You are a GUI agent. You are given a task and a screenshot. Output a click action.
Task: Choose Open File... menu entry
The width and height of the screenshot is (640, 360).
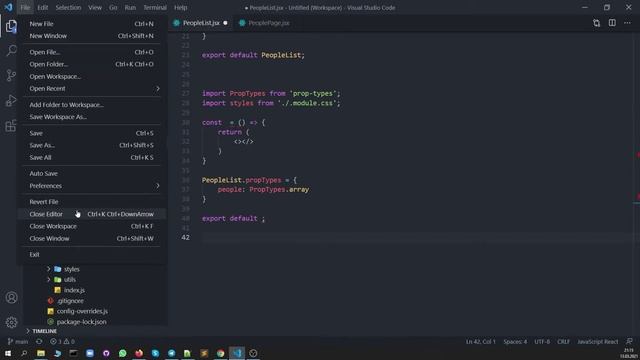click(x=91, y=52)
